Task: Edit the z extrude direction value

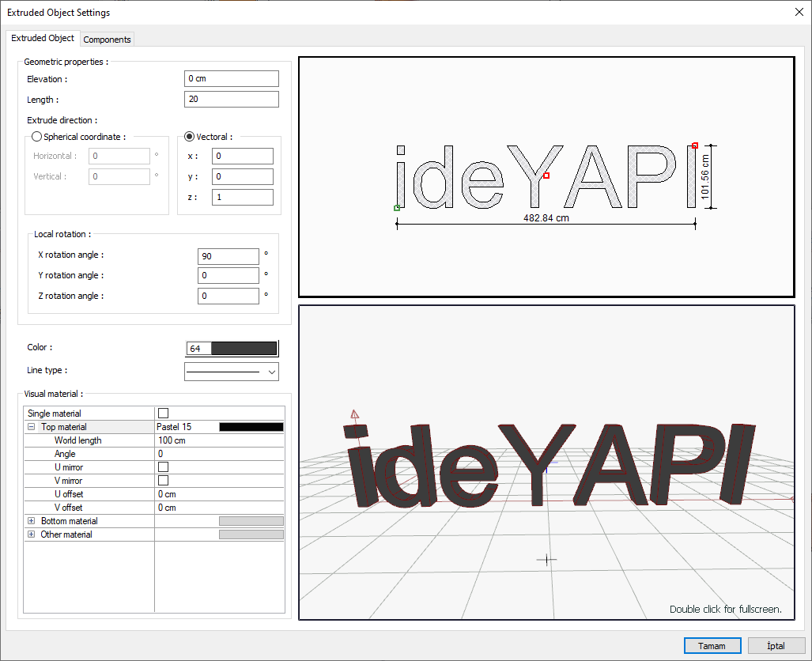Action: [243, 196]
